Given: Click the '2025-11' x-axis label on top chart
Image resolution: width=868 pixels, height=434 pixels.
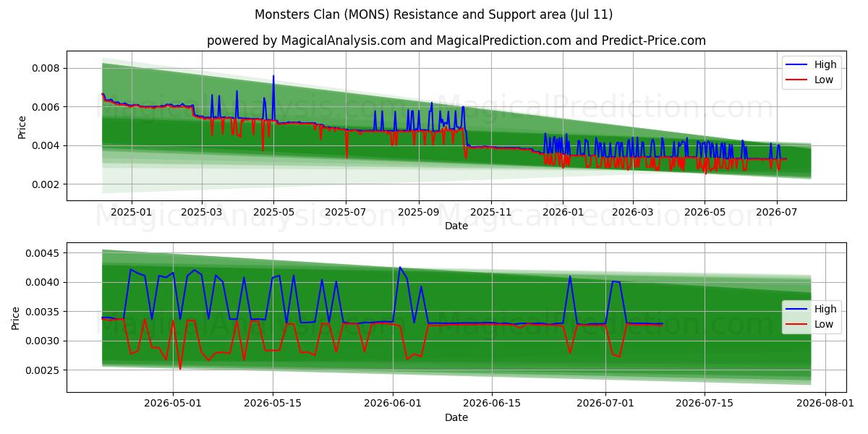Looking at the screenshot, I should 491,212.
